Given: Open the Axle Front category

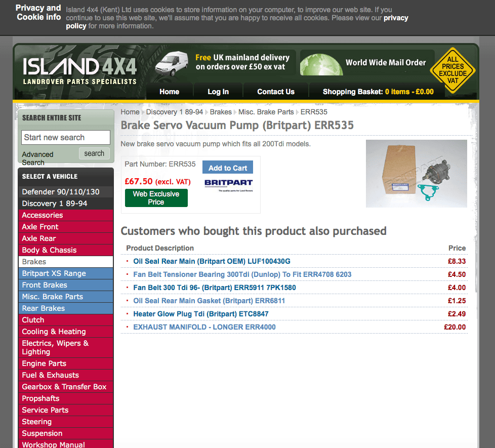Looking at the screenshot, I should coord(66,227).
